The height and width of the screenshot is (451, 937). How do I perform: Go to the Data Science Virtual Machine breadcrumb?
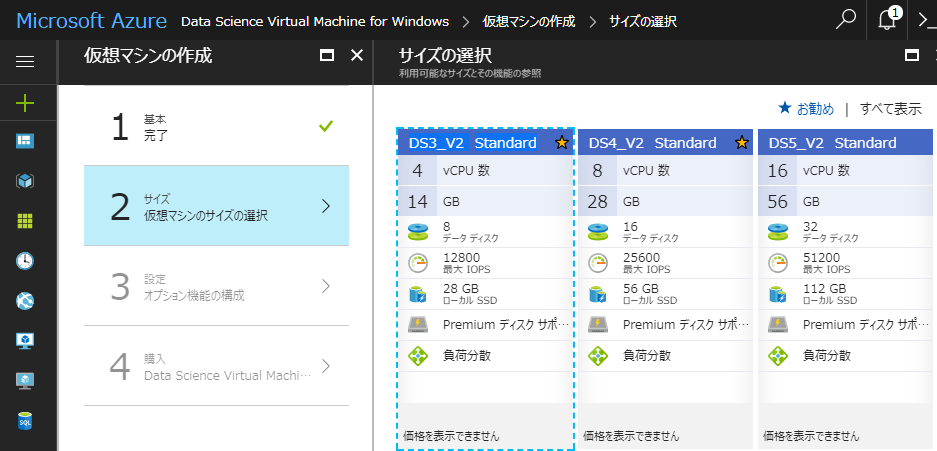pos(312,20)
